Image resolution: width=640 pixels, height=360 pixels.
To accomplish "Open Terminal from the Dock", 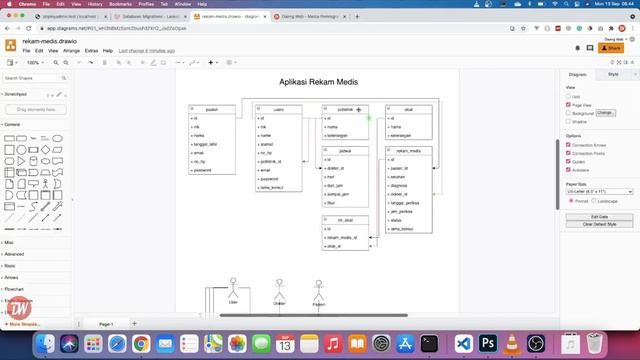I will 429,344.
